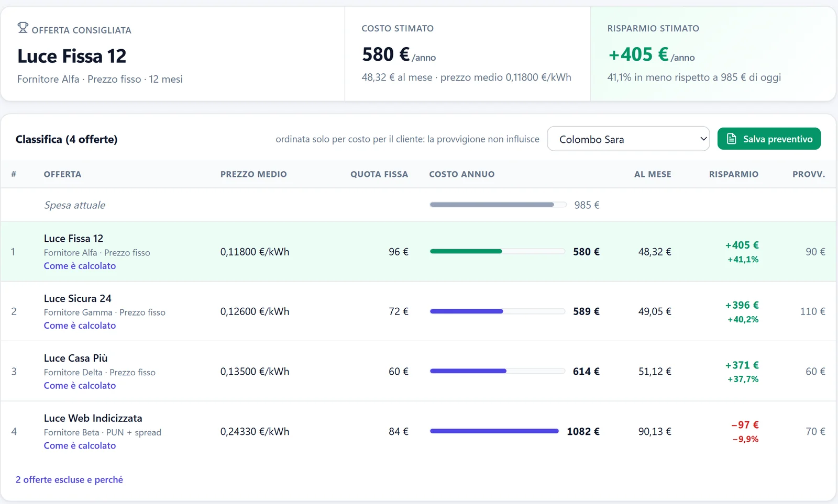This screenshot has height=504, width=838.
Task: Click the 90,13 € monthly value
Action: (655, 432)
